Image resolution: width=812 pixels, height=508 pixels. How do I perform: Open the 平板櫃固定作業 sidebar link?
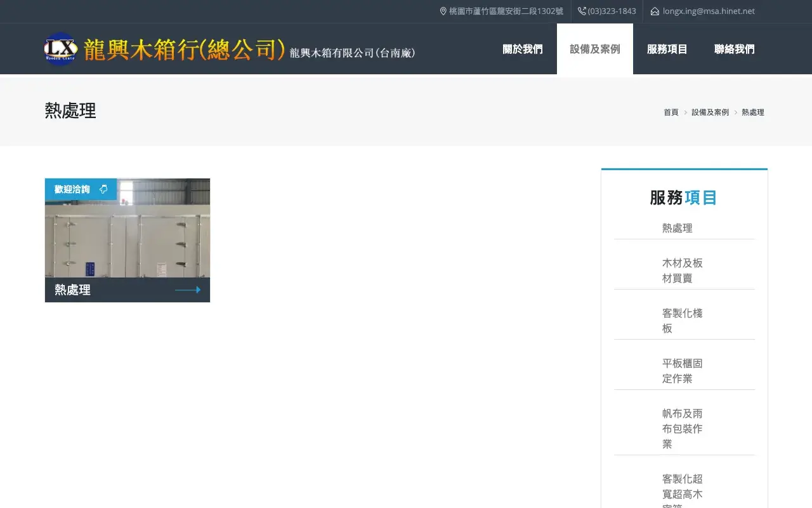point(683,371)
